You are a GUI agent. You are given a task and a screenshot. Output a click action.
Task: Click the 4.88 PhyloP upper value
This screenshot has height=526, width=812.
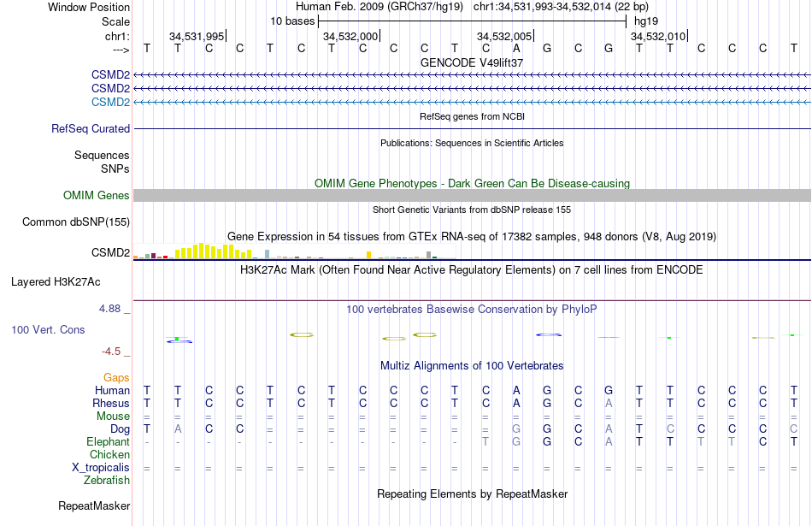point(109,309)
